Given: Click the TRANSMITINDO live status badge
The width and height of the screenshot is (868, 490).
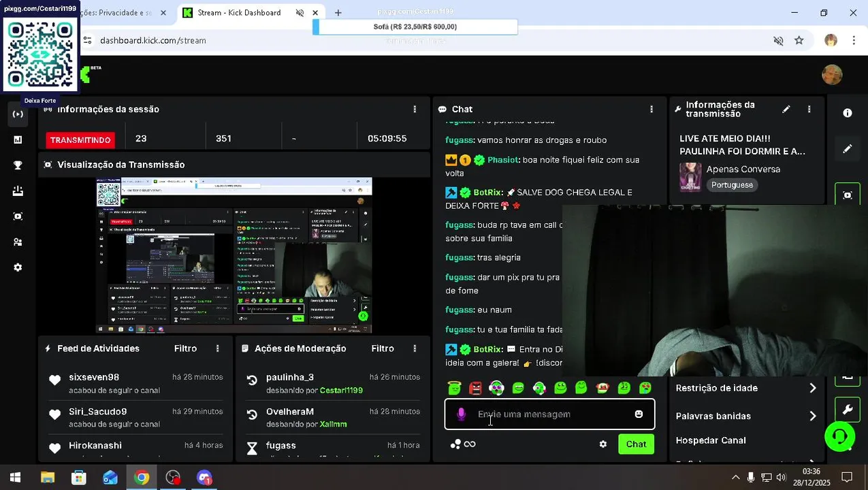Looking at the screenshot, I should 80,140.
